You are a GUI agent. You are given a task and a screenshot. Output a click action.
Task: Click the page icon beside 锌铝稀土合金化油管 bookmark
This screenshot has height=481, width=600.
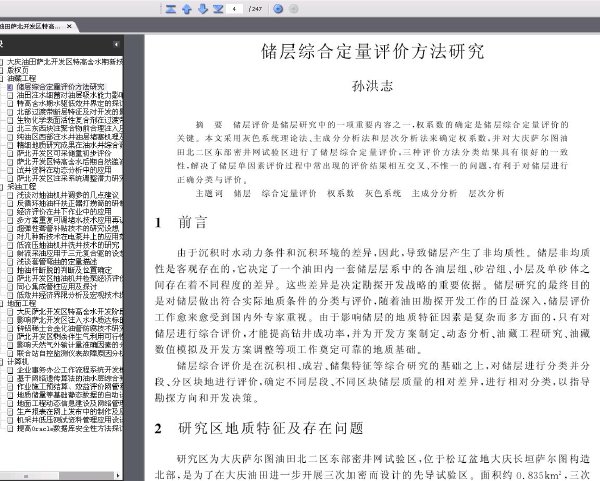[x=10, y=328]
